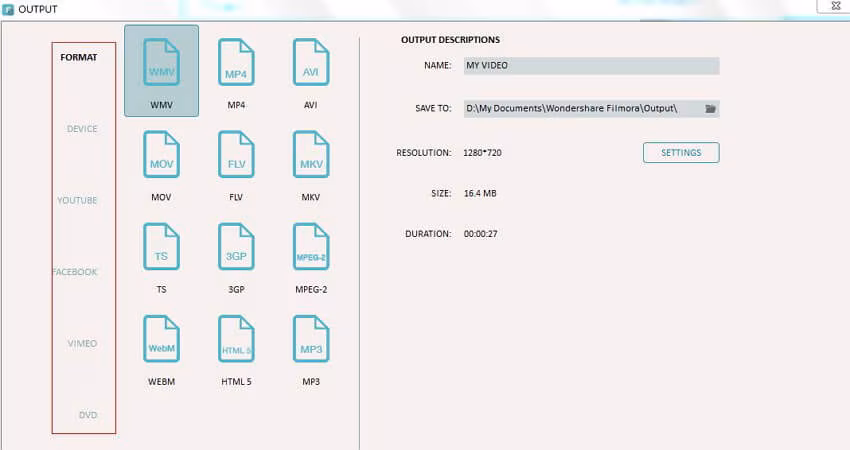Edit the NAME field containing MY VIDEO
The width and height of the screenshot is (850, 450).
591,66
